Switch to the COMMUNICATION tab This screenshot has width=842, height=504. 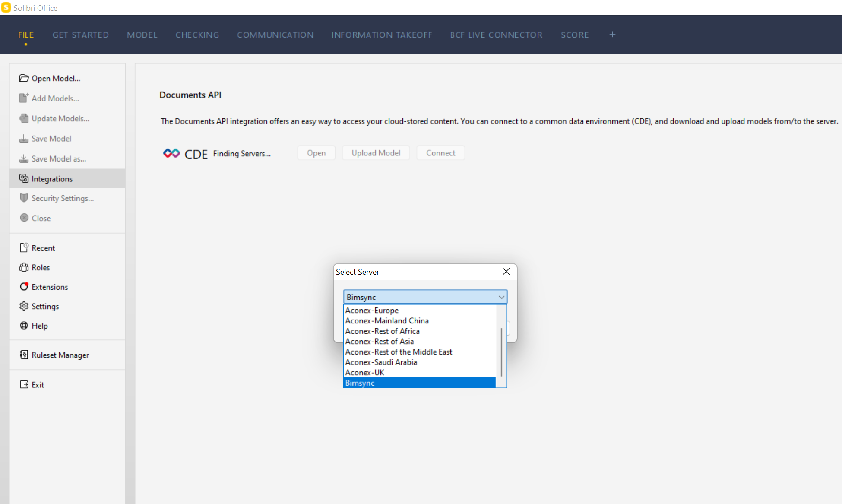click(275, 35)
